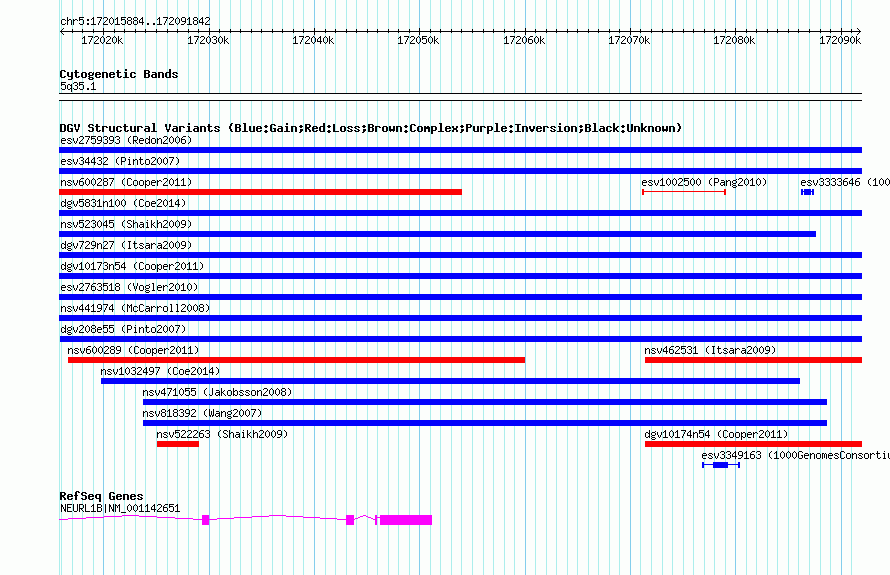Open the dgv208e55 (Pinto2007) label
The image size is (890, 575).
[123, 329]
